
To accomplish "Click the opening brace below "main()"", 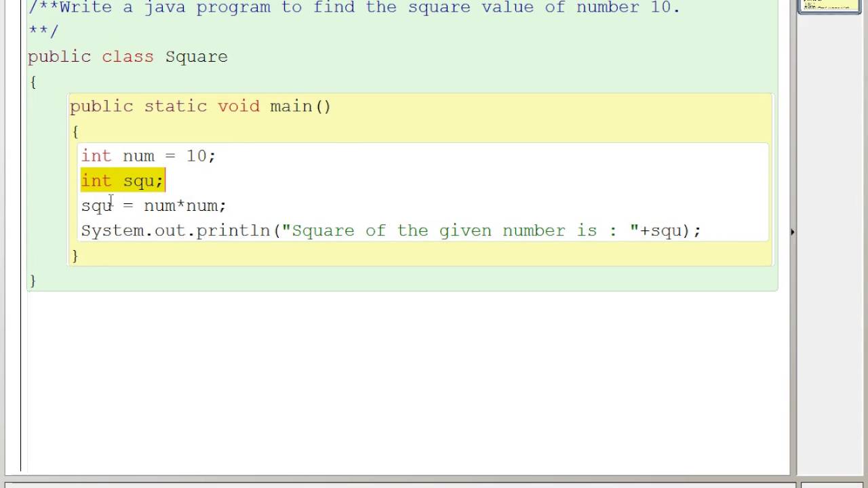I will click(75, 131).
